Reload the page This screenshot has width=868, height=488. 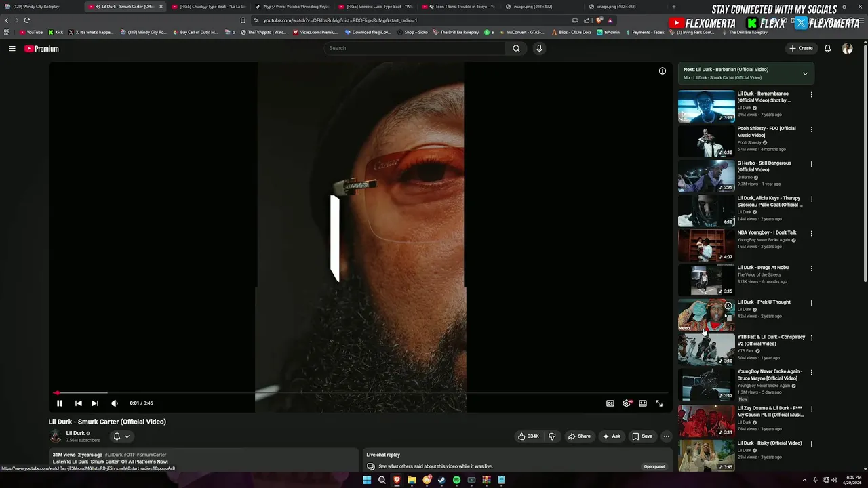(x=27, y=20)
